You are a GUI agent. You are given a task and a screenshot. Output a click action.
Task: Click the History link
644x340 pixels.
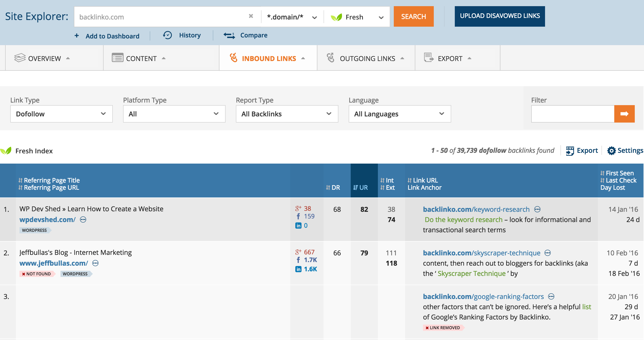(190, 35)
